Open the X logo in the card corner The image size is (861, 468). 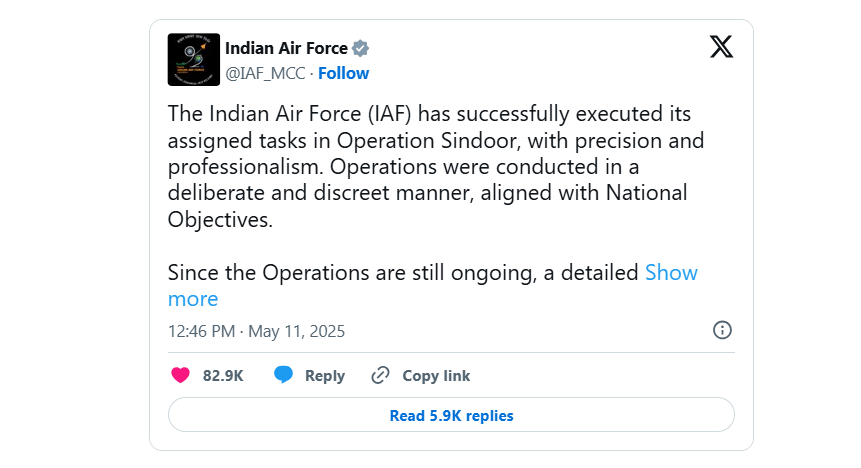pyautogui.click(x=722, y=47)
